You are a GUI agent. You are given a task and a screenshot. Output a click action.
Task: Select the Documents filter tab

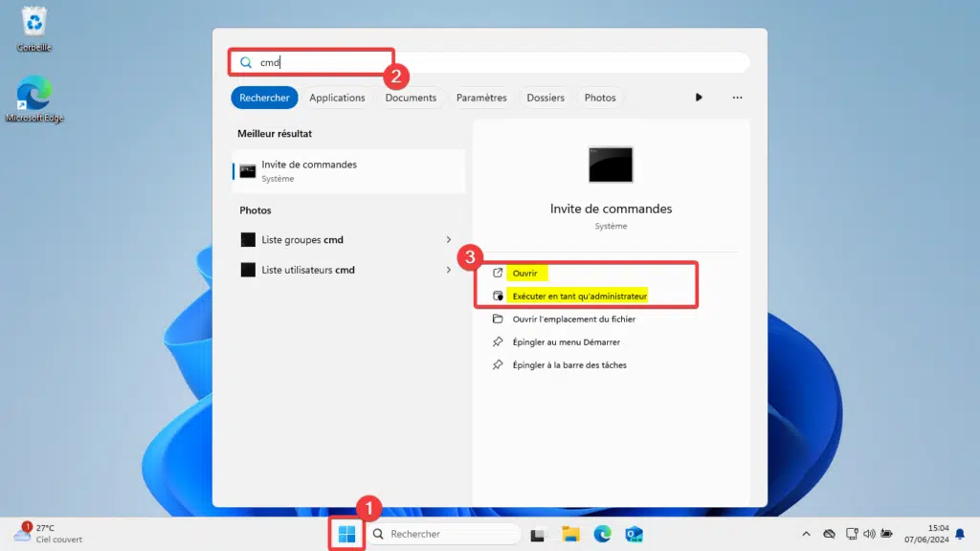[x=411, y=98]
